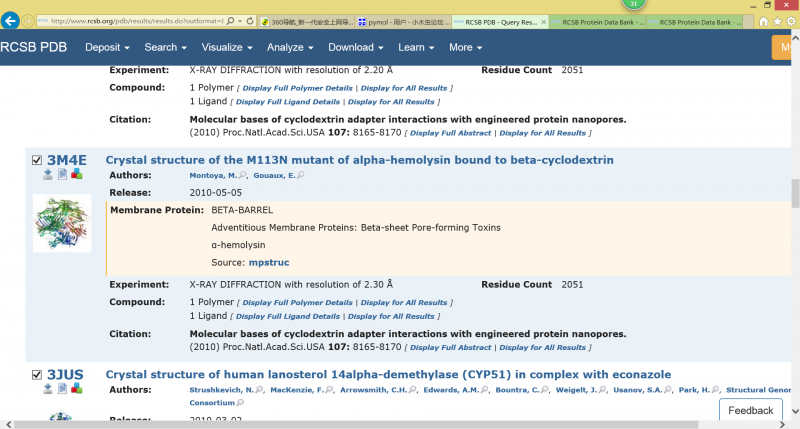Click the address bar search magnifier
Viewport: 800px width, 429px height.
pos(231,21)
